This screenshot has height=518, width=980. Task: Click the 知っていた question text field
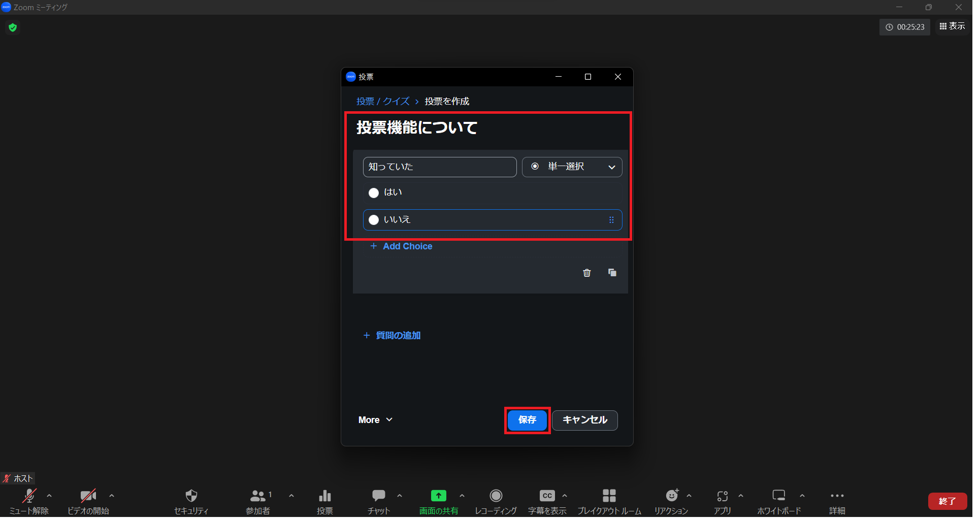(x=439, y=167)
